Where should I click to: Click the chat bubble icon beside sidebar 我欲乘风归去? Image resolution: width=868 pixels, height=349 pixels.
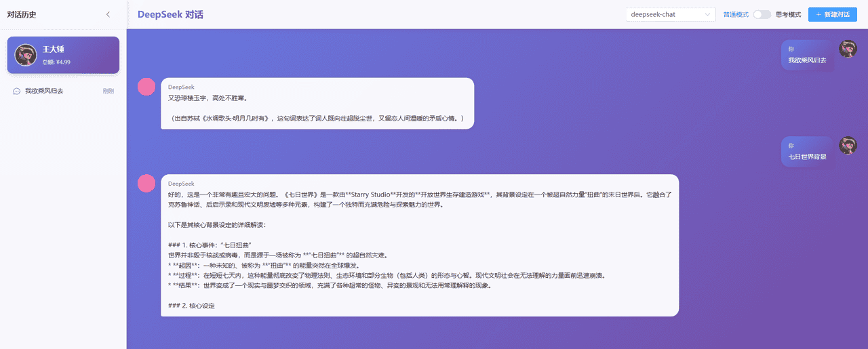pos(16,91)
